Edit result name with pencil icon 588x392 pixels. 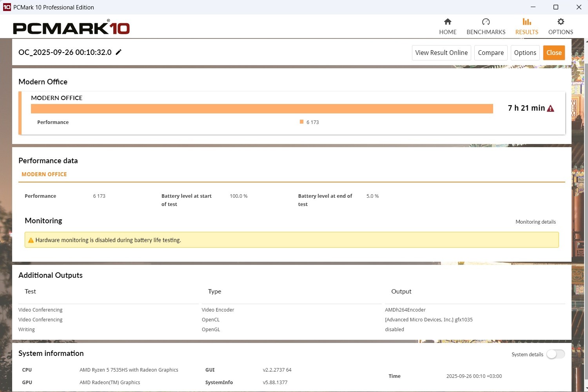pos(118,52)
